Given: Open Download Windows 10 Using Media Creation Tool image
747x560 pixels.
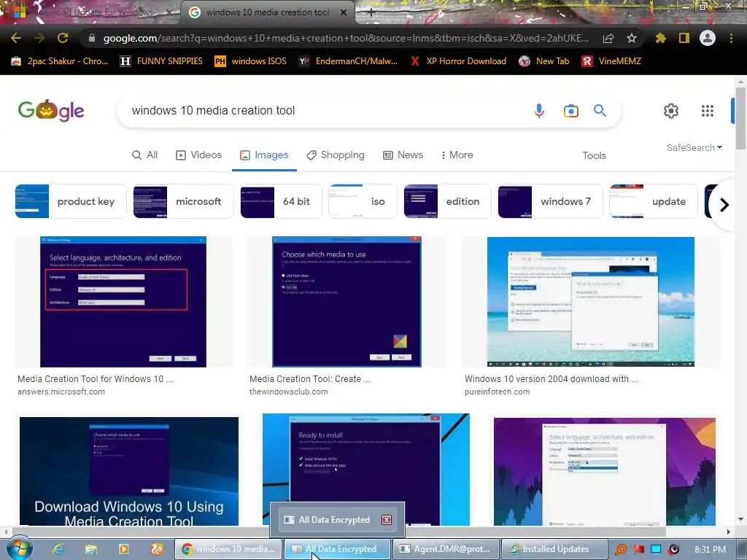Looking at the screenshot, I should tap(129, 472).
